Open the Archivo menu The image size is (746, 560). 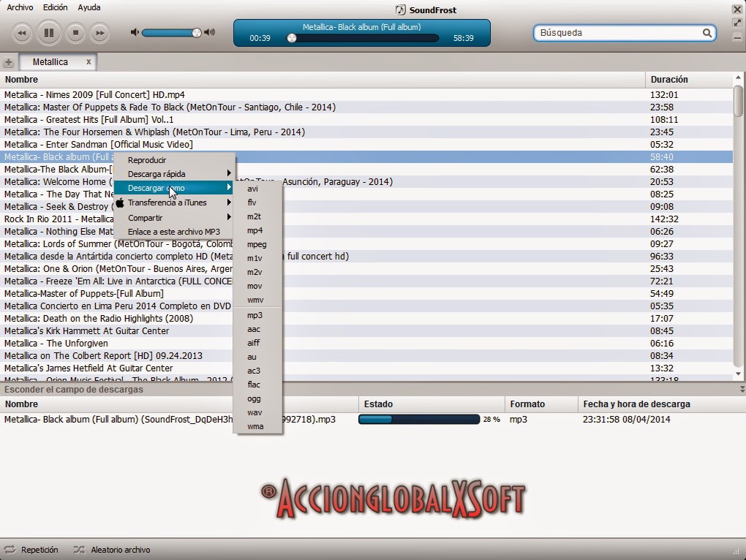click(x=20, y=7)
